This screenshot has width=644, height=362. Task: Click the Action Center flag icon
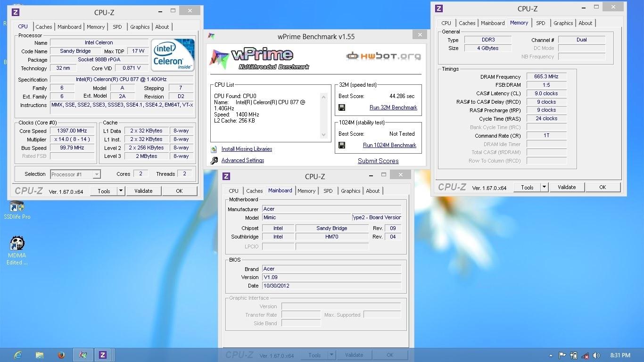click(x=562, y=355)
